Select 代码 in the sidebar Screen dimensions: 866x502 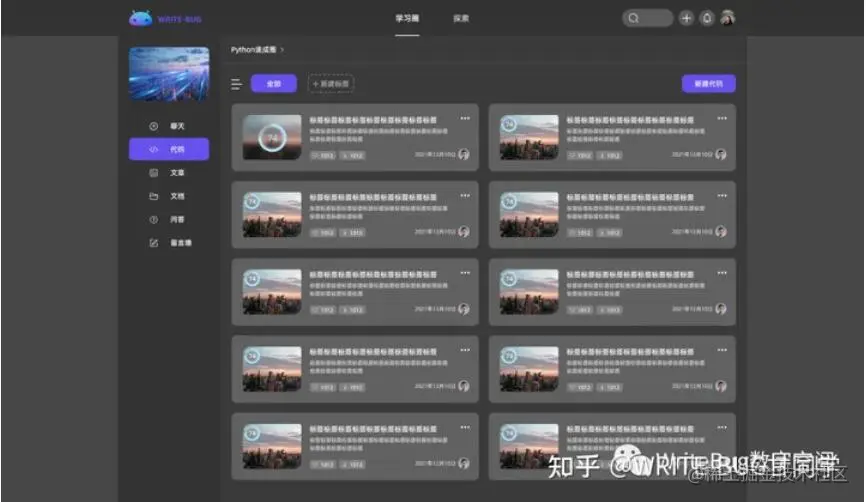169,149
